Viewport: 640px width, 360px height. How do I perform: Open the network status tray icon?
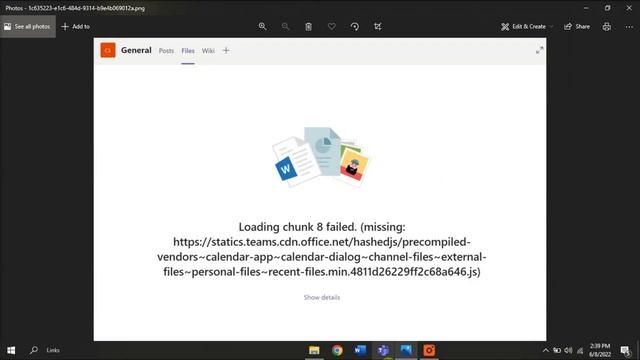[580, 350]
